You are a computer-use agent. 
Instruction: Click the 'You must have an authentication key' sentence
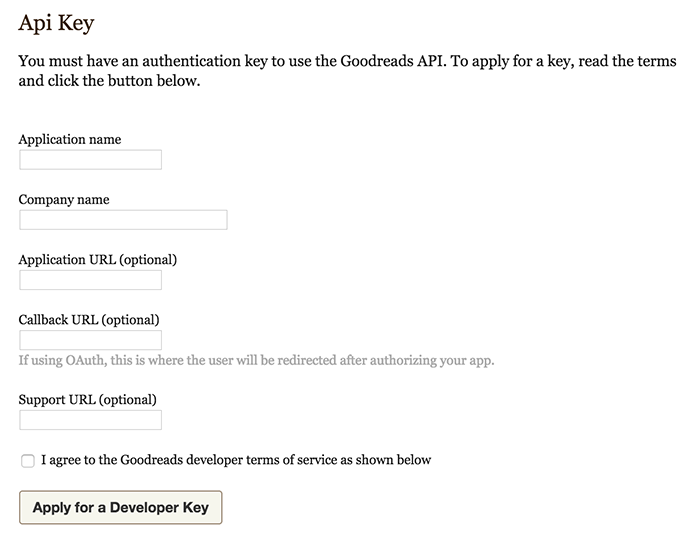pos(232,61)
